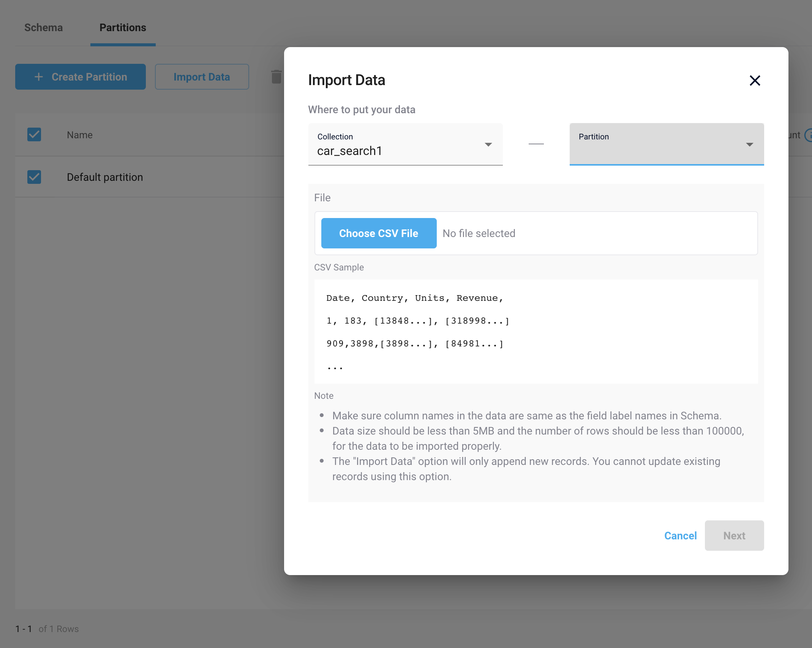This screenshot has height=648, width=812.
Task: Cancel the import dialog
Action: coord(680,536)
